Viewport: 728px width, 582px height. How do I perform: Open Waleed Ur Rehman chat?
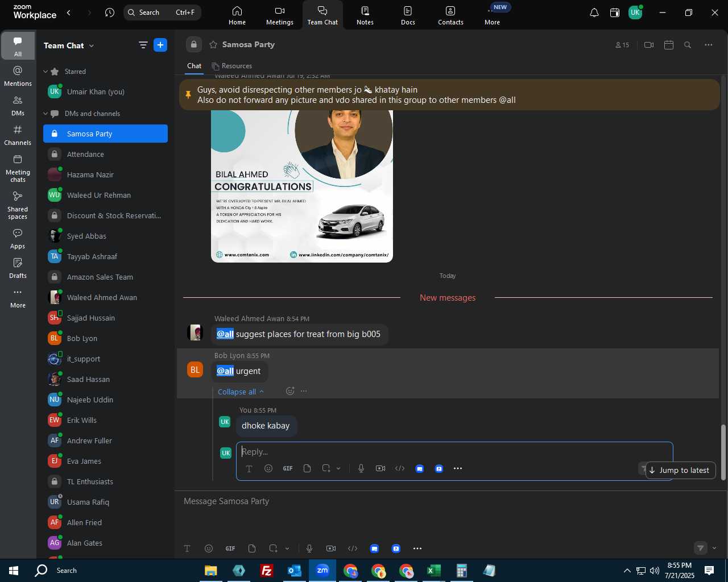point(105,196)
